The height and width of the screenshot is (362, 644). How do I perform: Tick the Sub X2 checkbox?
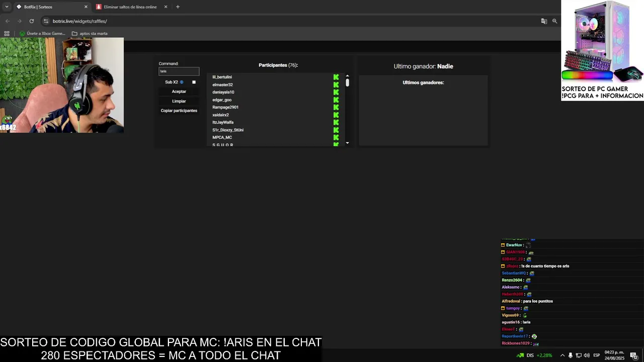click(x=194, y=82)
